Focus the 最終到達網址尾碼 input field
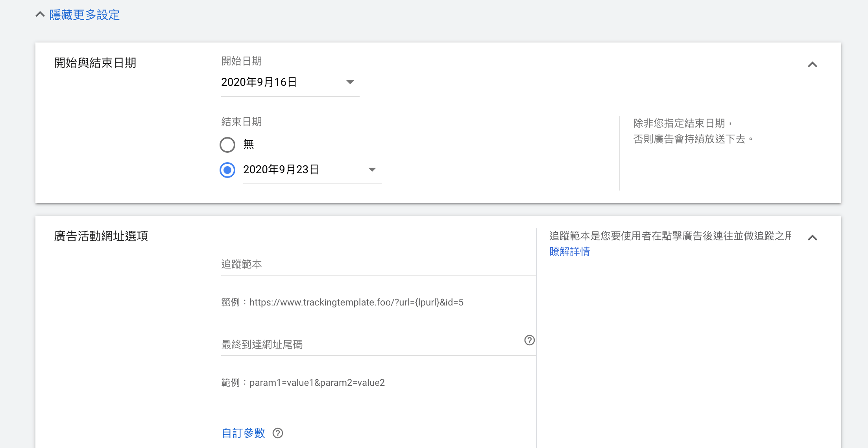 click(370, 345)
